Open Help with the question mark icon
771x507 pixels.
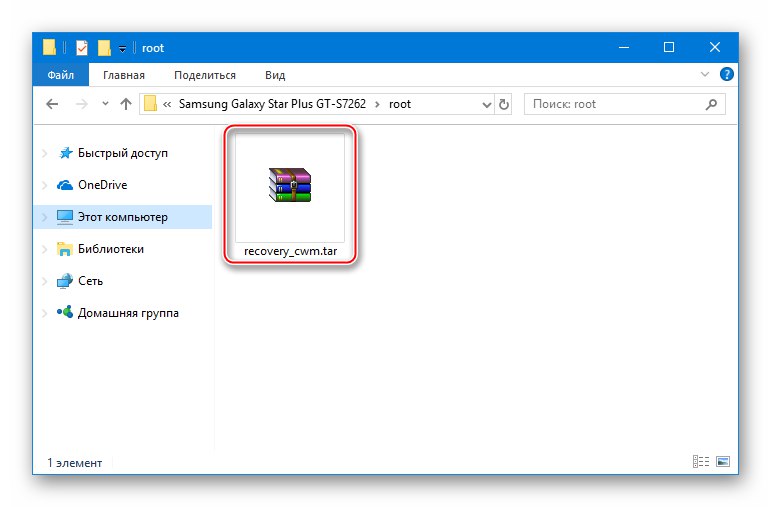(727, 74)
